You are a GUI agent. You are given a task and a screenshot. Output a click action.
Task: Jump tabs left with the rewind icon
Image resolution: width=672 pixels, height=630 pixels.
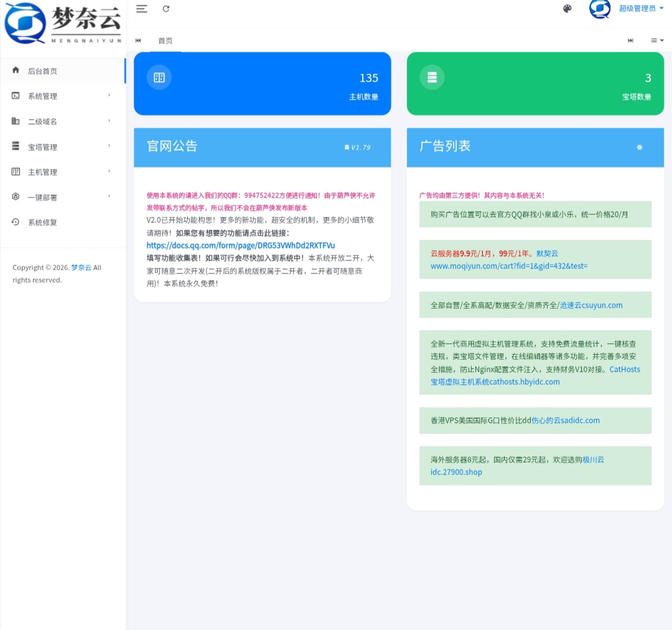138,40
